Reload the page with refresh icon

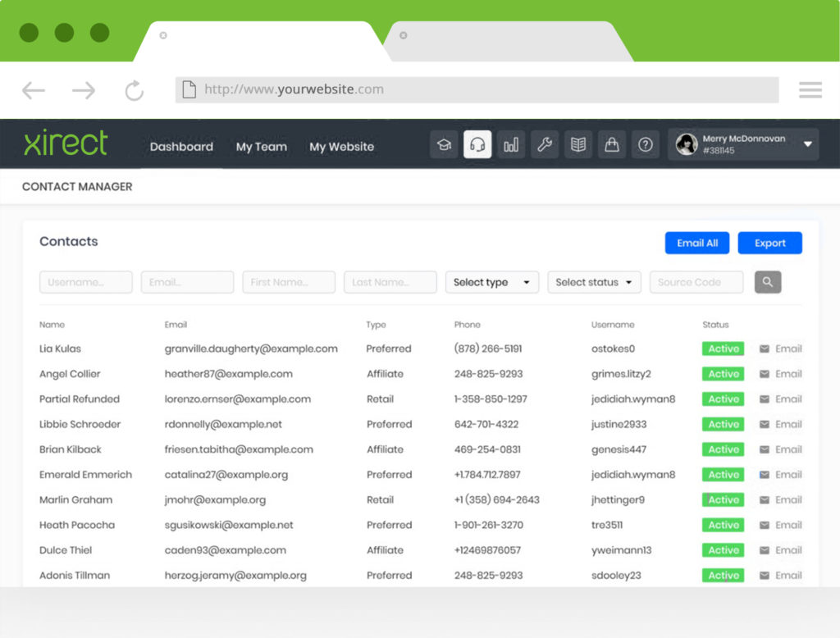point(134,90)
